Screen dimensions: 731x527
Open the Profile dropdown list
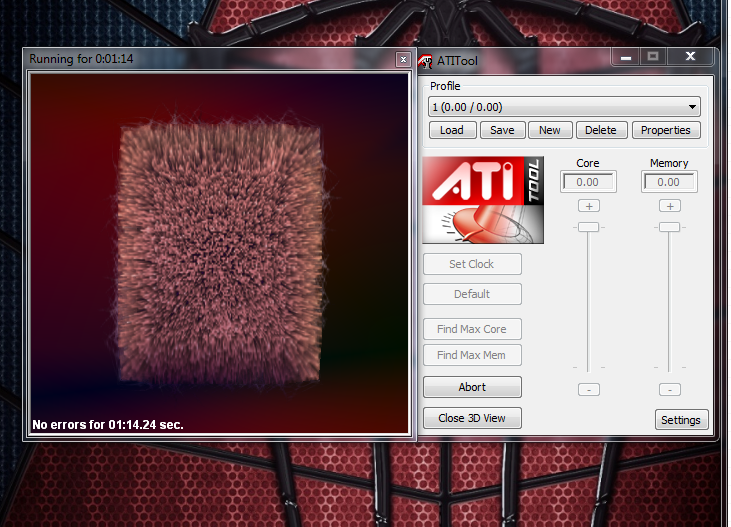pyautogui.click(x=565, y=107)
